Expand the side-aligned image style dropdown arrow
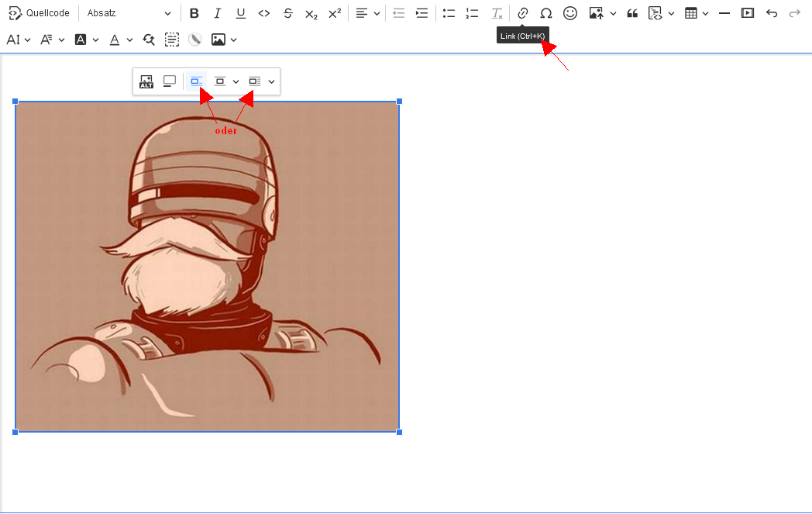The height and width of the screenshot is (514, 812). pos(271,81)
